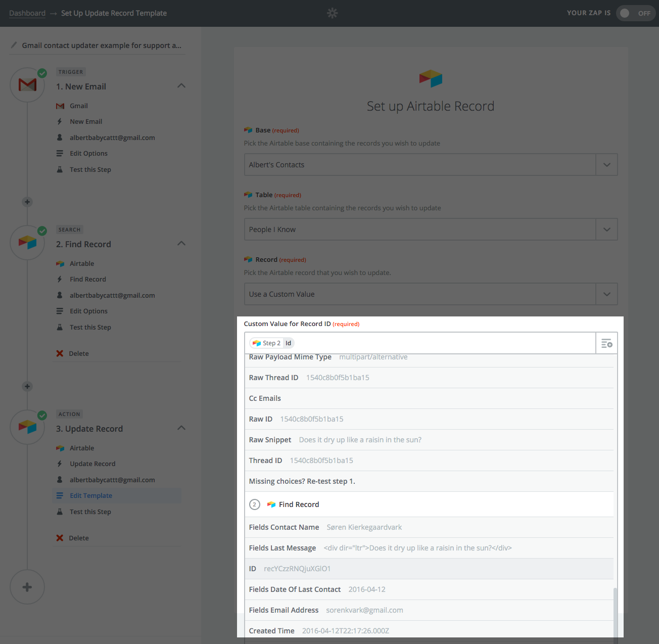The height and width of the screenshot is (644, 659).
Task: Click the pencil icon to rename the zap
Action: (x=14, y=45)
